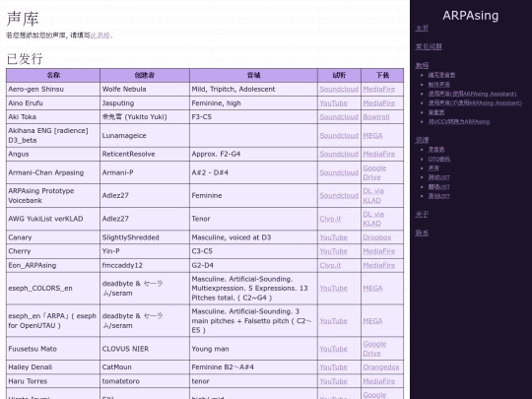Image resolution: width=532 pixels, height=399 pixels.
Task: Click the 下载 column header
Action: point(382,75)
